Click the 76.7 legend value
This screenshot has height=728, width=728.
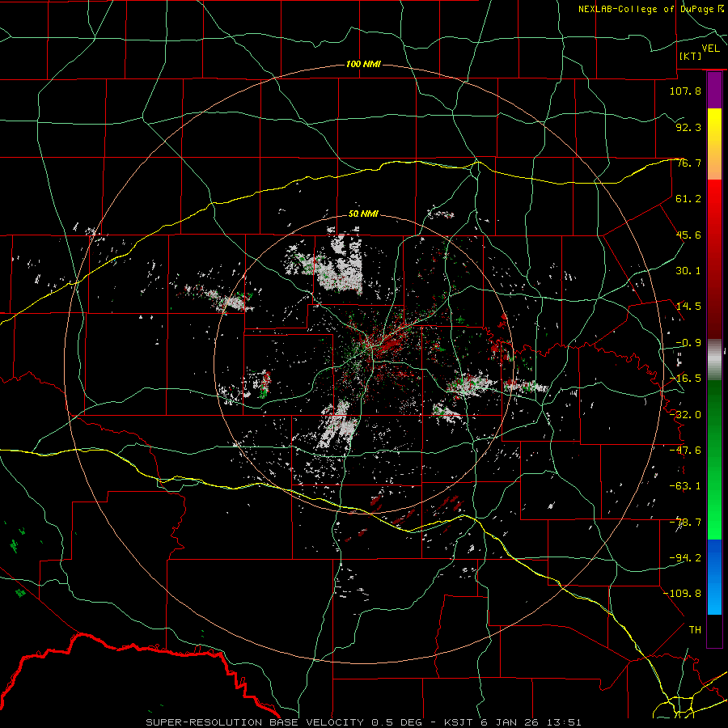point(688,163)
